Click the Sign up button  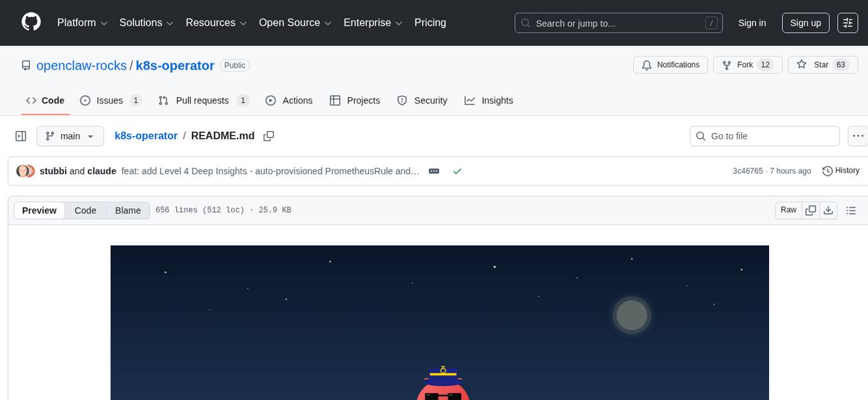pyautogui.click(x=805, y=22)
